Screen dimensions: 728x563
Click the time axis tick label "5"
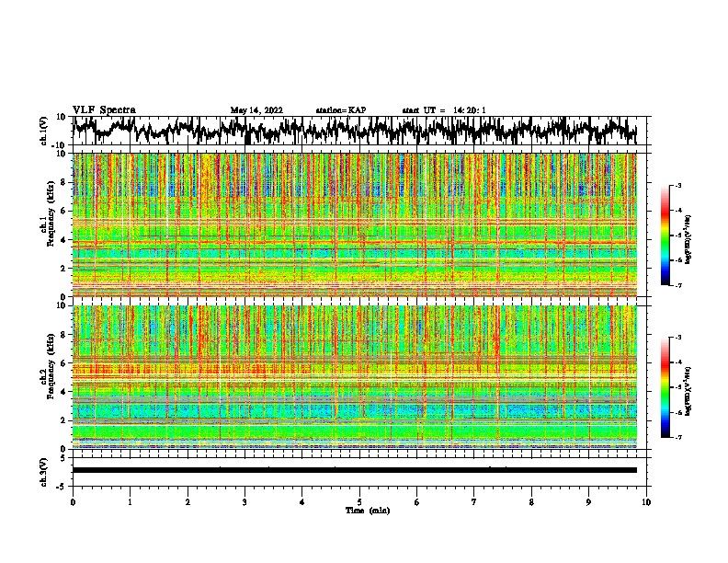coord(359,502)
